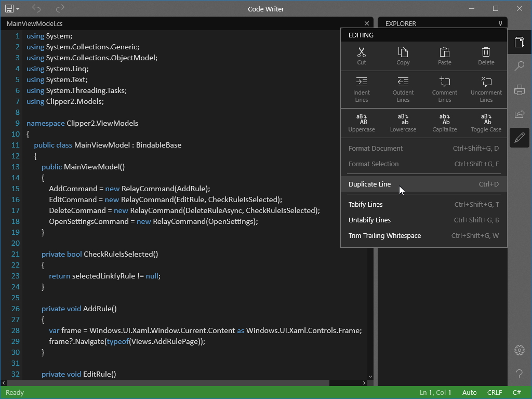
Task: Capitalize the selected text
Action: coord(445,123)
